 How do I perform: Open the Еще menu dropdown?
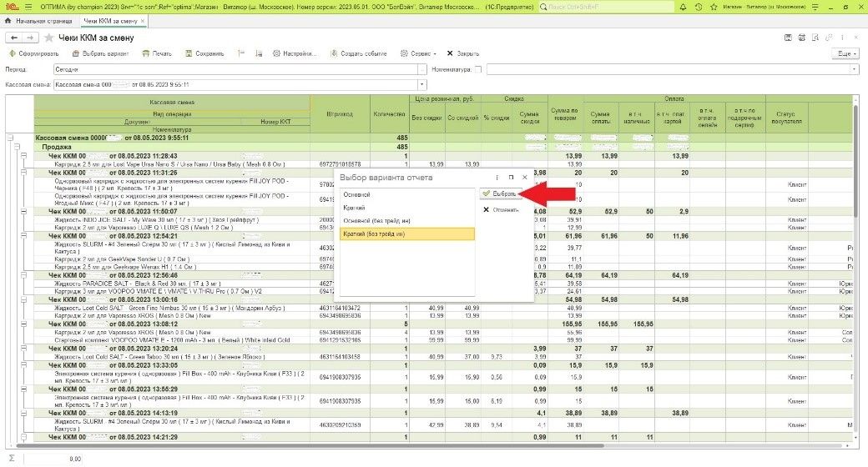844,53
